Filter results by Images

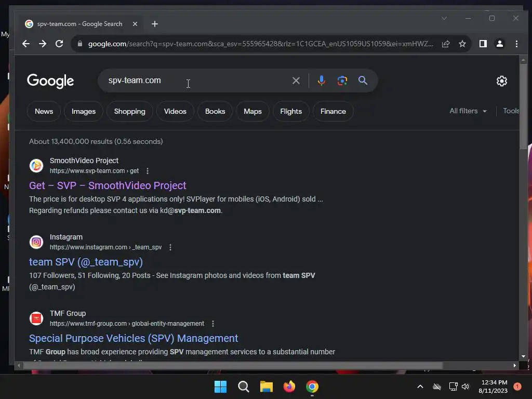coord(84,111)
